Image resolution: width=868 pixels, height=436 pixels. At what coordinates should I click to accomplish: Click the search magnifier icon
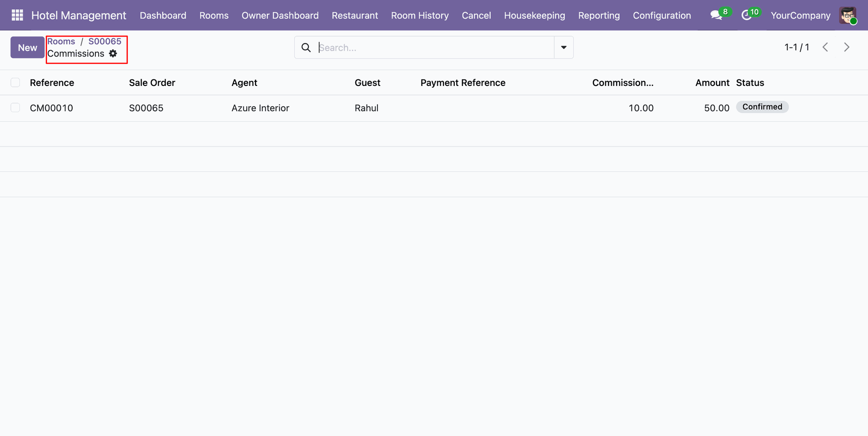(306, 47)
